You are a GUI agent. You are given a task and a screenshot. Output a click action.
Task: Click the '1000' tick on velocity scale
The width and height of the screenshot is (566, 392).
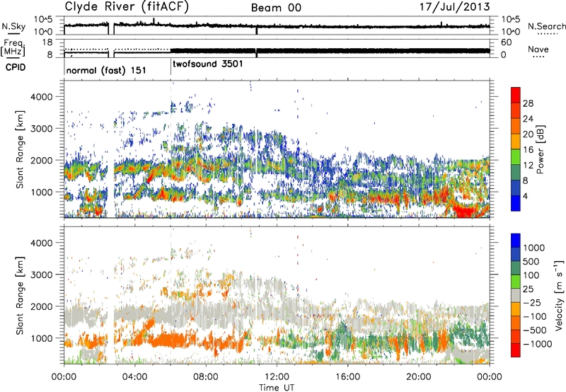coord(534,248)
